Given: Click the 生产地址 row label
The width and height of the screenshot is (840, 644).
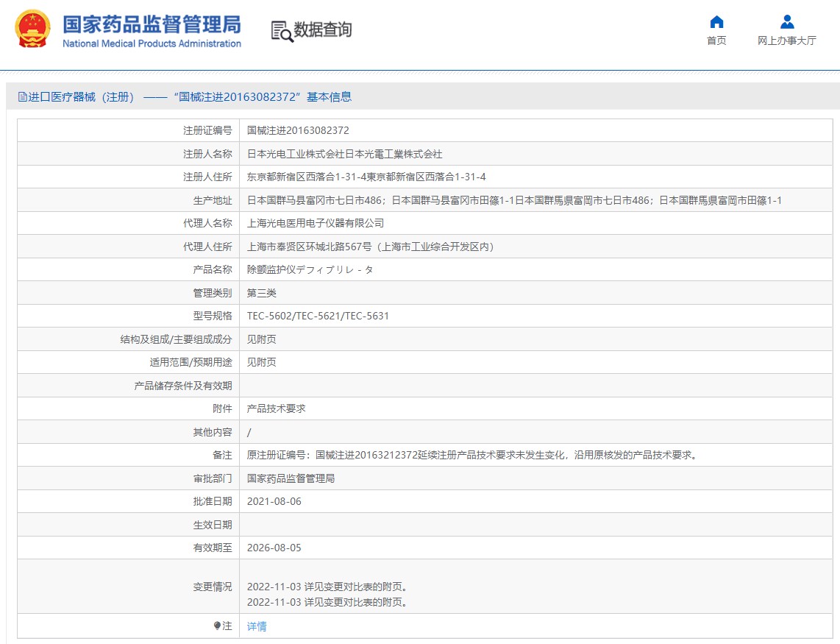Looking at the screenshot, I should [x=213, y=200].
